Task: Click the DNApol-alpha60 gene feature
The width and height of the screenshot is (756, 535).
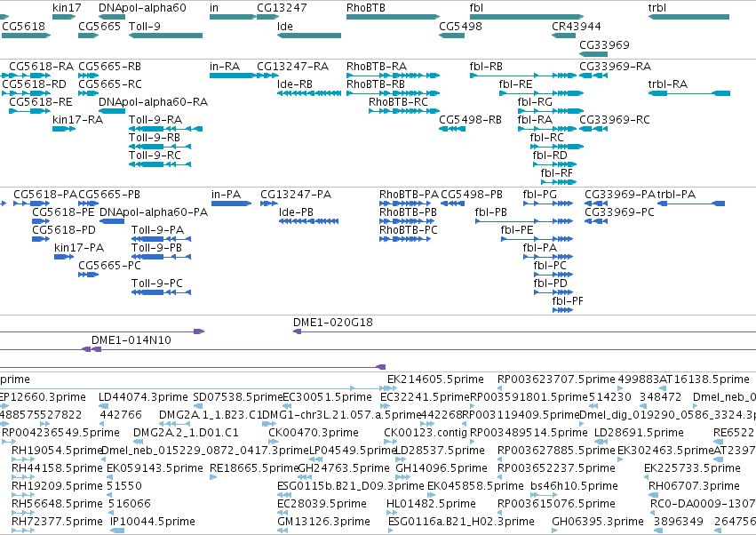Action: click(112, 17)
